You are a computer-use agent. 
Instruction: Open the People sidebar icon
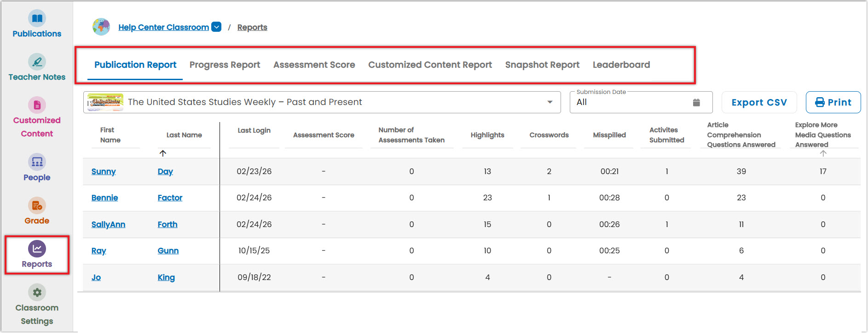37,162
